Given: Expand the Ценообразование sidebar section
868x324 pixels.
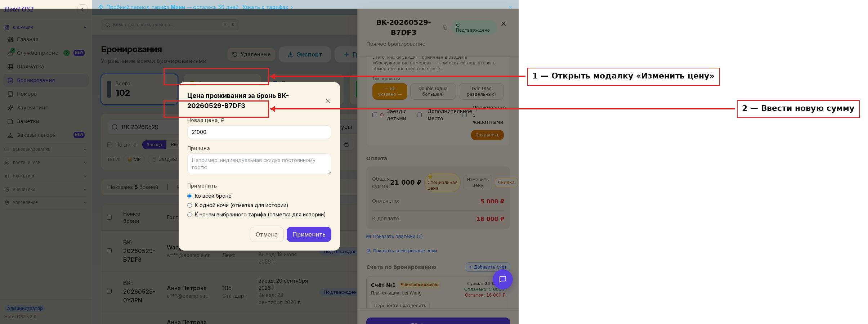Looking at the screenshot, I should click(x=46, y=149).
